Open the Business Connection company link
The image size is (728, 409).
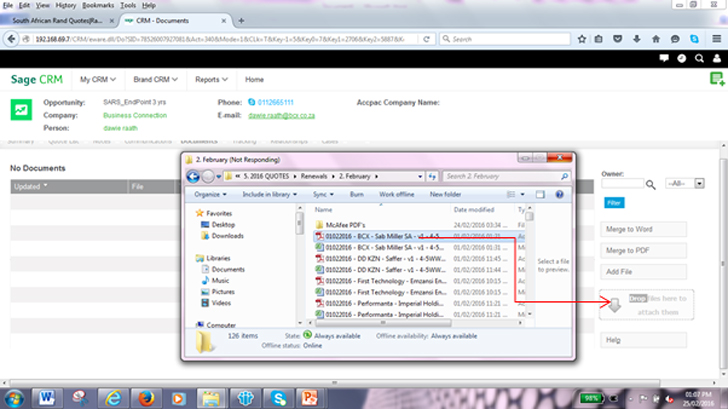point(135,115)
